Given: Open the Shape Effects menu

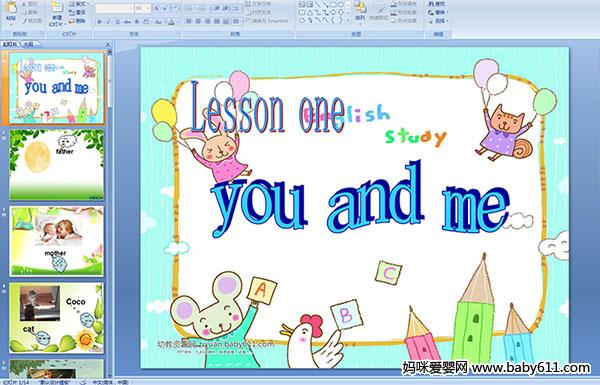Looking at the screenshot, I should [x=405, y=21].
